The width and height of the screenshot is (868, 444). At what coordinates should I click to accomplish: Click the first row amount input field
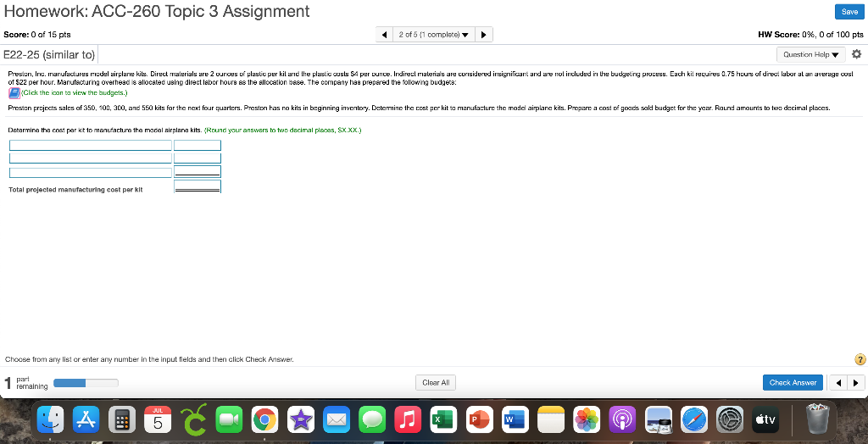coord(197,146)
